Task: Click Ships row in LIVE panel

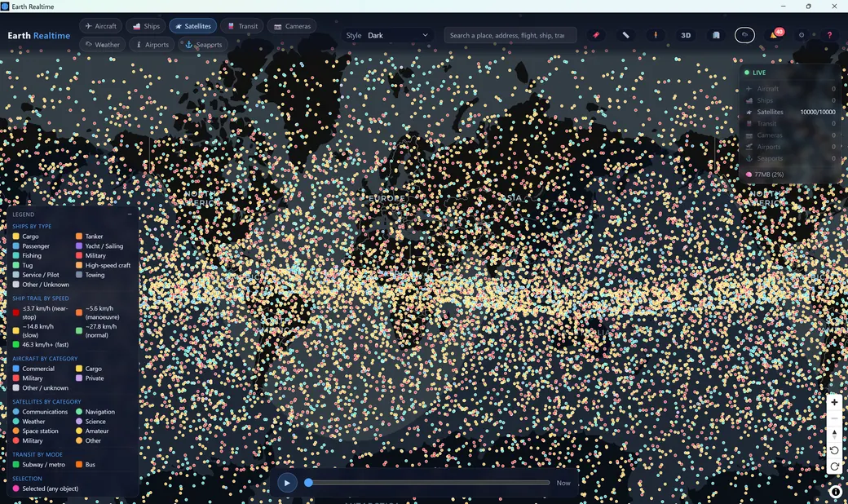Action: pyautogui.click(x=790, y=100)
